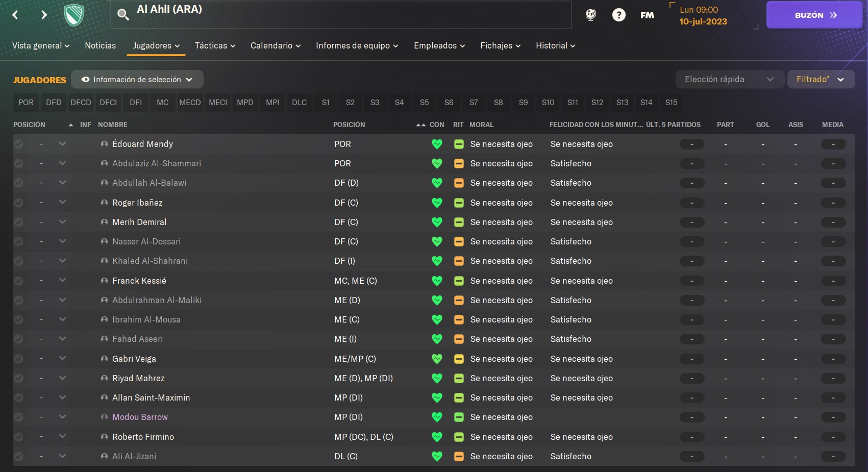Open the Información de selección view dropdown

[x=137, y=80]
